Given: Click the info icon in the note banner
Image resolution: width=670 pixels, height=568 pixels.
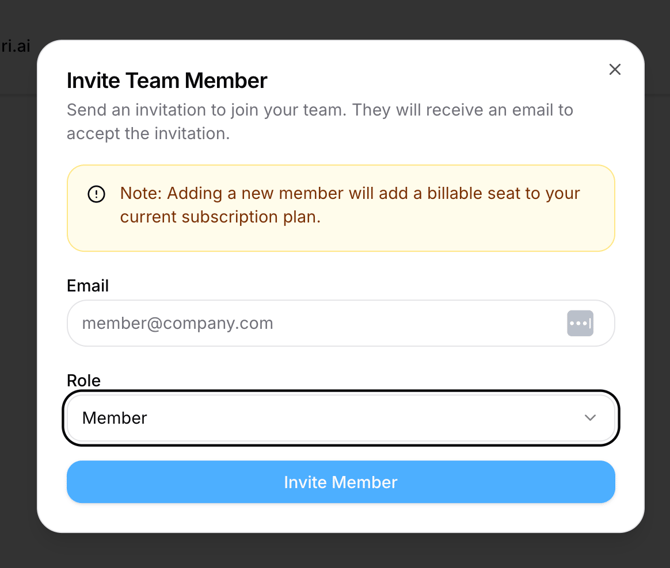Looking at the screenshot, I should (x=96, y=194).
